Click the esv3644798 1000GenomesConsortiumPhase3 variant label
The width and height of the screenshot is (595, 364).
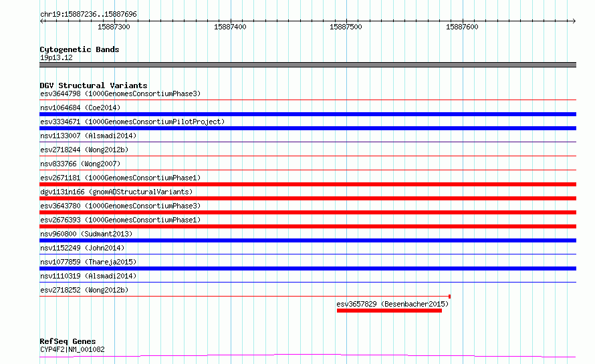click(x=120, y=94)
